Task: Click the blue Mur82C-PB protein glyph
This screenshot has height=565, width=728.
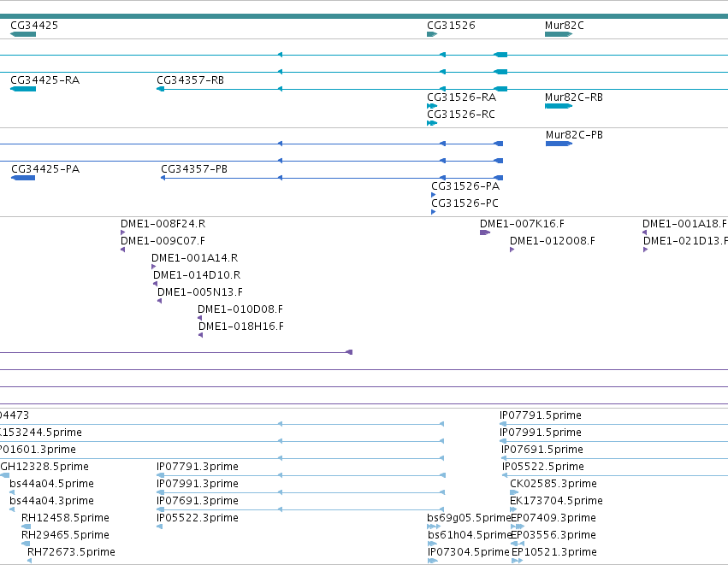Action: coord(559,144)
